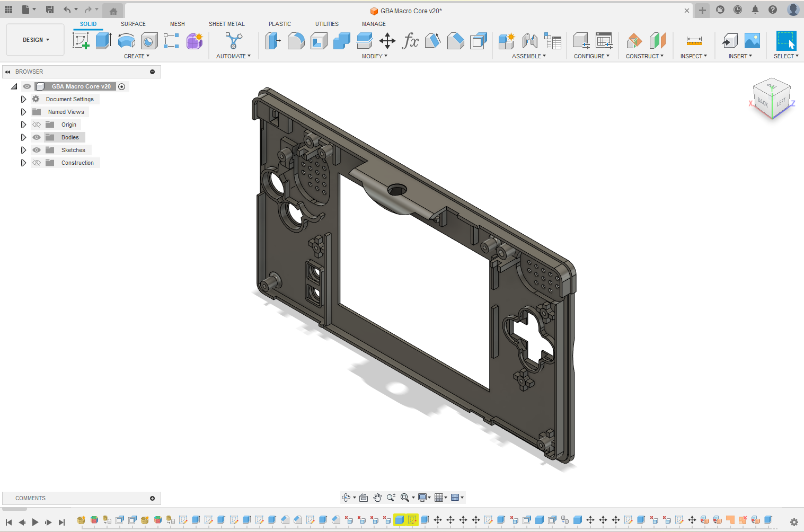Open the Job Status clock icon
Image resolution: width=804 pixels, height=532 pixels.
tap(738, 10)
